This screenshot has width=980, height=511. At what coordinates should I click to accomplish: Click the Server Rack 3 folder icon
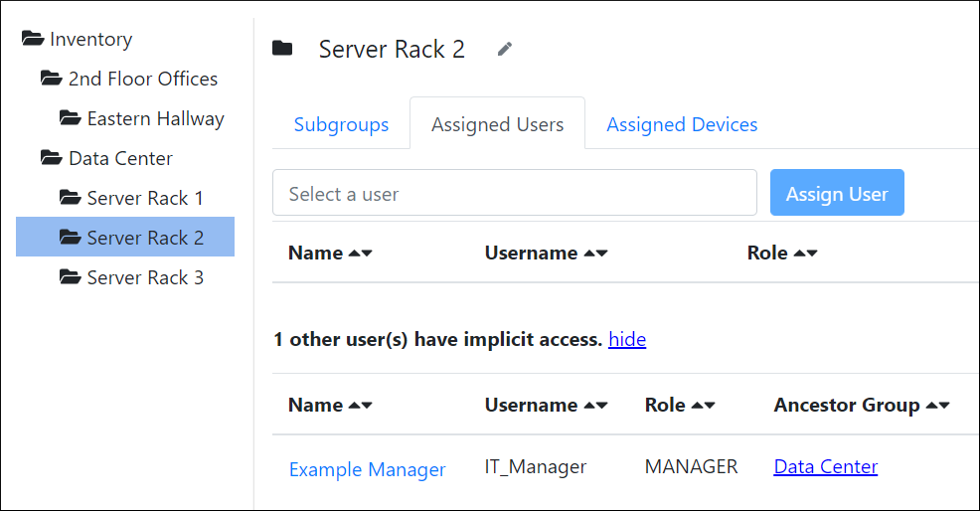pos(71,277)
